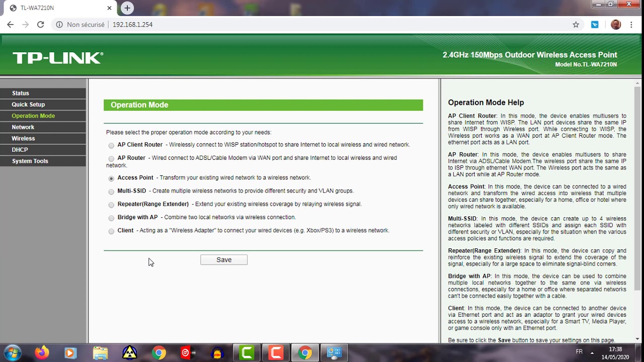The width and height of the screenshot is (644, 362).
Task: Open the green Camtasia taskbar icon
Action: click(x=247, y=352)
